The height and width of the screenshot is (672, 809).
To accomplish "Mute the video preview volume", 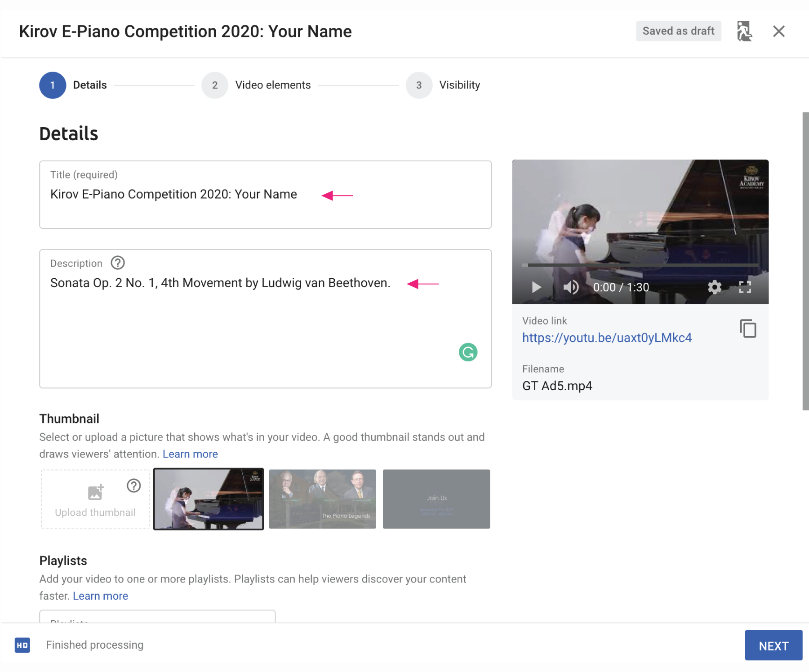I will pyautogui.click(x=571, y=287).
